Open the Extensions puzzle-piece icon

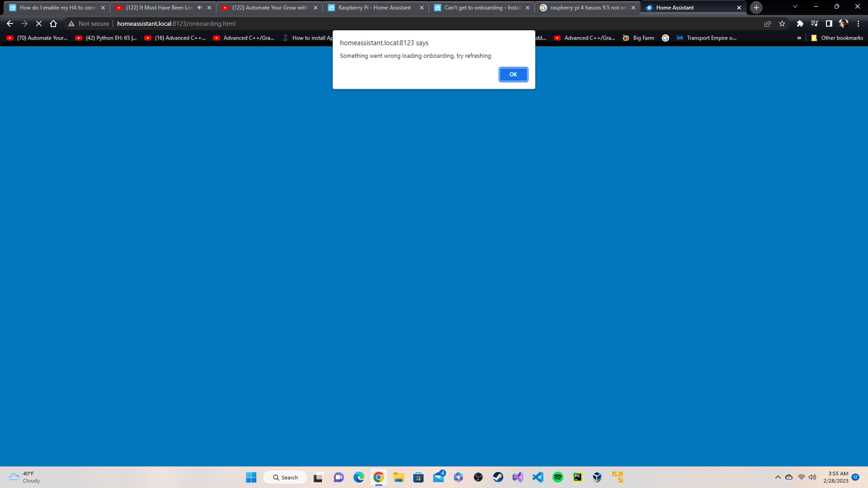click(x=799, y=23)
